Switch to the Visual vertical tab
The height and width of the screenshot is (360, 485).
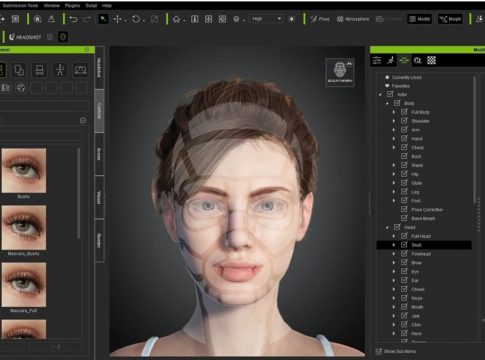[x=99, y=197]
